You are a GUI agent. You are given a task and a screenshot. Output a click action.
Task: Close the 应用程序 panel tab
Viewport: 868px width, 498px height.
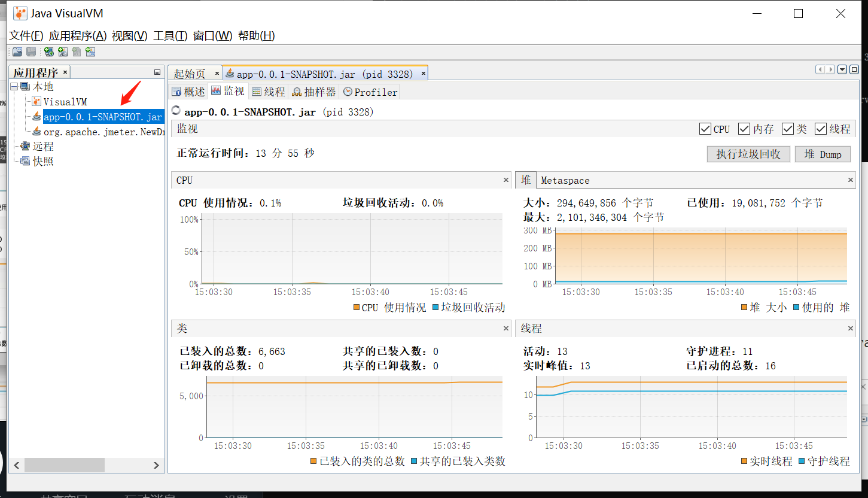click(x=65, y=72)
